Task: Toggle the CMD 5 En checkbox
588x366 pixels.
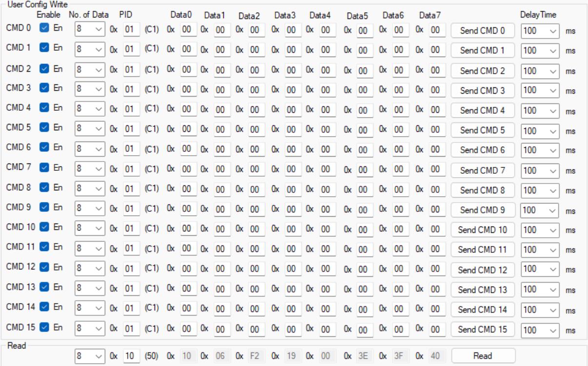Action: 44,129
